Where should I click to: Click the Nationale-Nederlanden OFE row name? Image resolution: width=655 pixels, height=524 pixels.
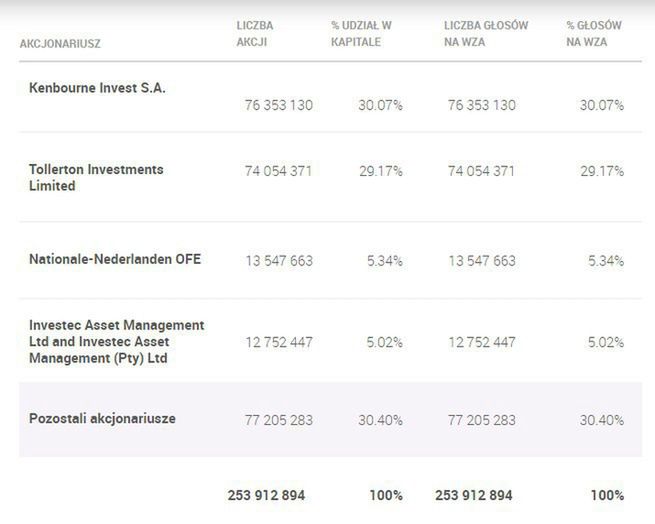tap(115, 259)
